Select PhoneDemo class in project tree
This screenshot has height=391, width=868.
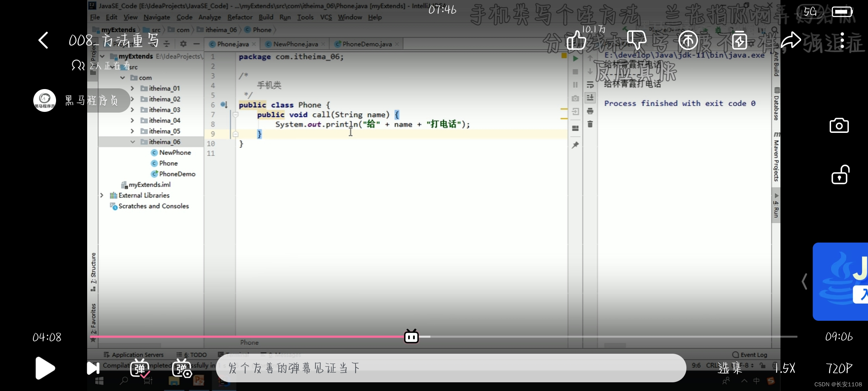coord(173,174)
